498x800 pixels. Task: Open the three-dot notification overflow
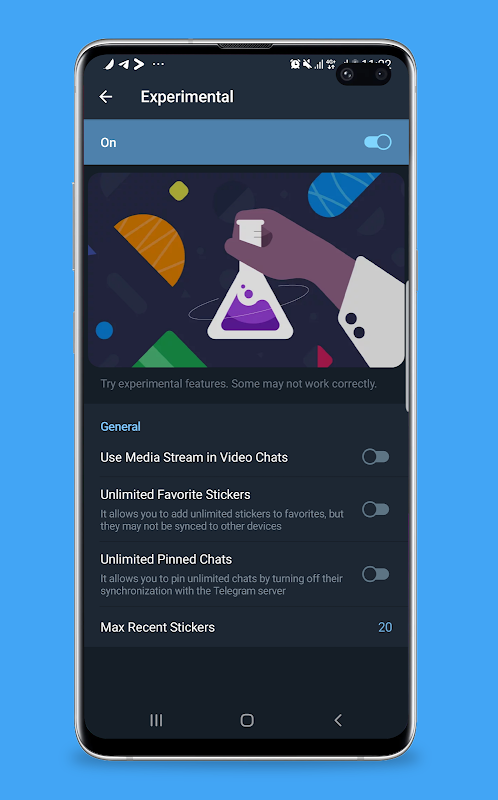[x=158, y=64]
